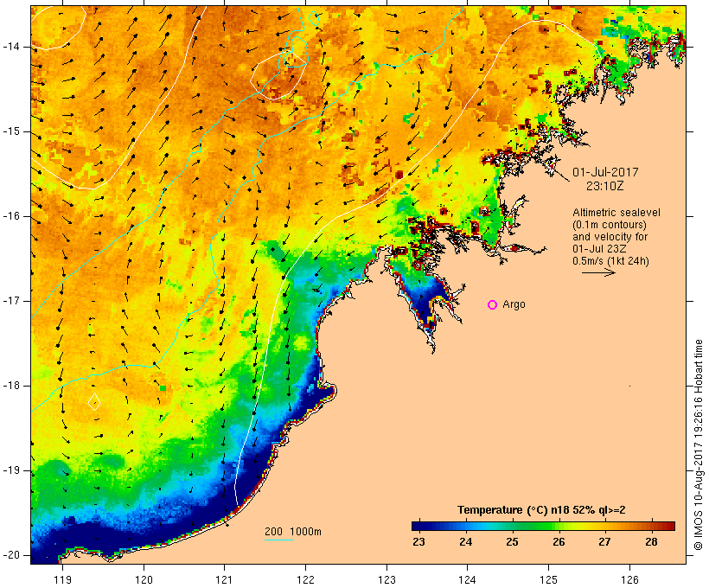Click the IMOS copyright timestamp text
This screenshot has height=588, width=709.
tap(698, 444)
